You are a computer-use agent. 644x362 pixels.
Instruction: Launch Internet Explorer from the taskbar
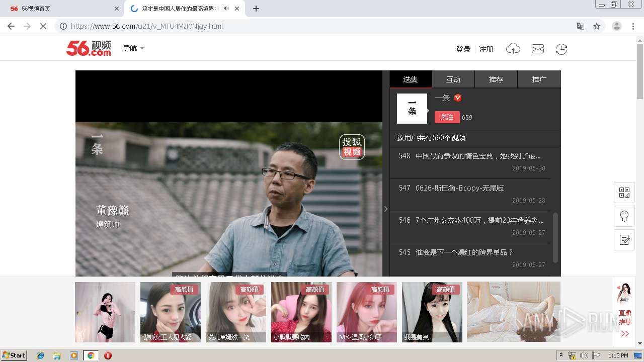coord(40,355)
